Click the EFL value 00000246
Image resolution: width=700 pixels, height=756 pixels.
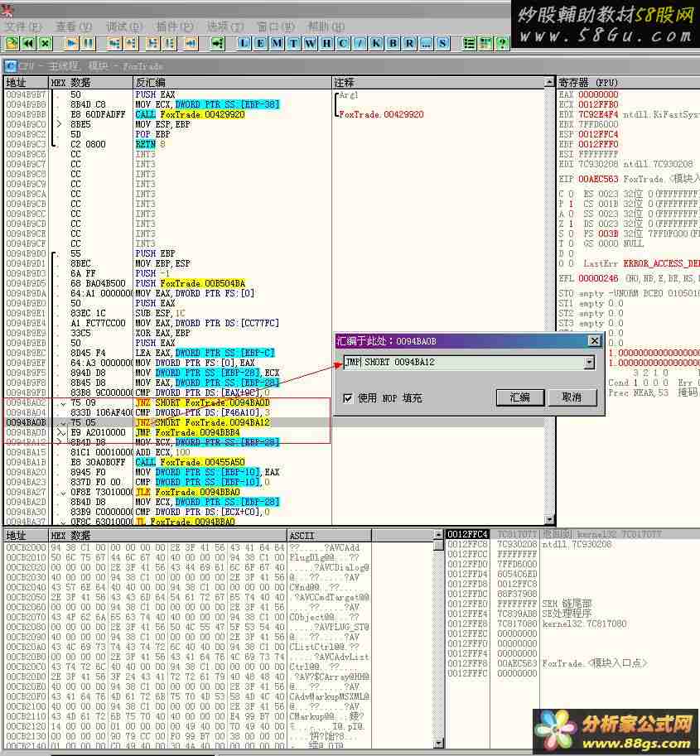(x=598, y=278)
